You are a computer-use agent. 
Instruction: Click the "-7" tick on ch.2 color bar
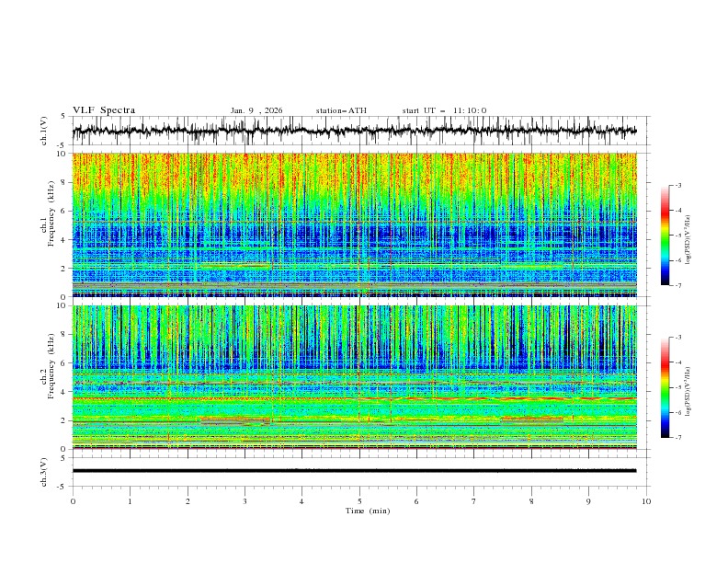click(x=678, y=438)
